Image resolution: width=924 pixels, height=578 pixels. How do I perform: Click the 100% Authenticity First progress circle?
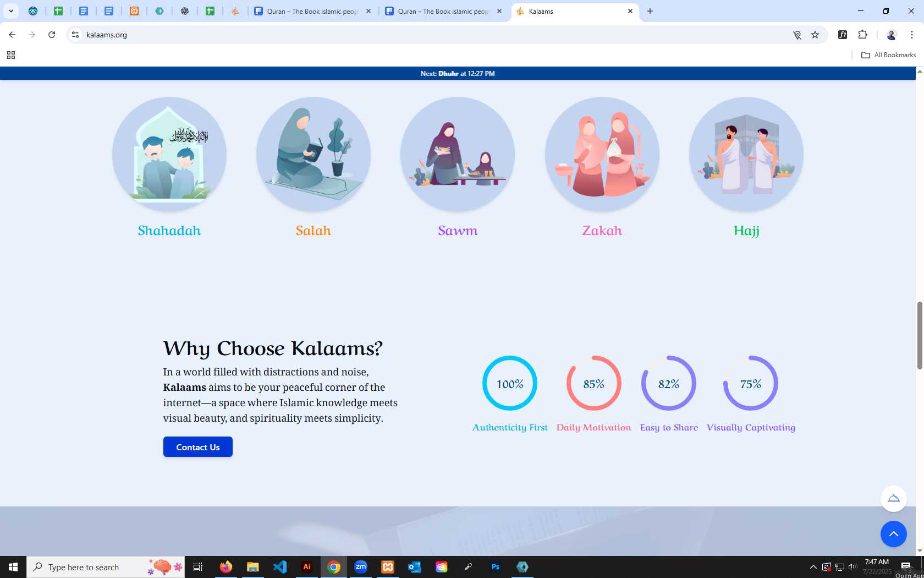(510, 383)
